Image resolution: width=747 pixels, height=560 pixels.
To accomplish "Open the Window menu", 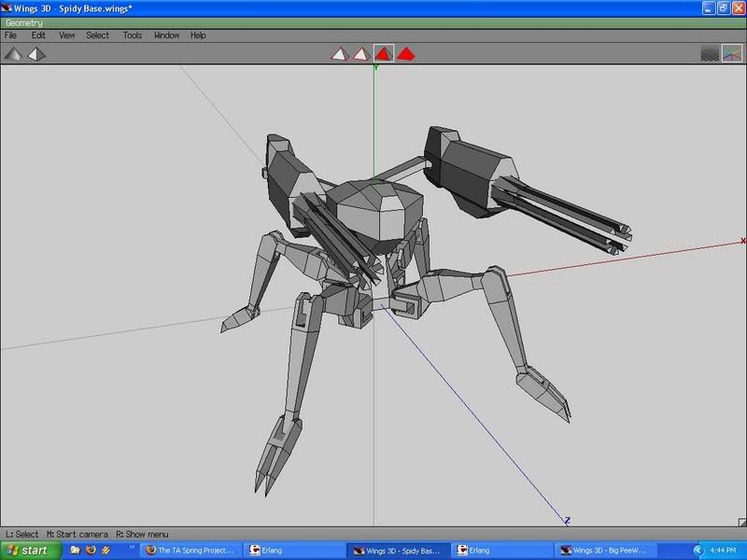I will point(167,35).
